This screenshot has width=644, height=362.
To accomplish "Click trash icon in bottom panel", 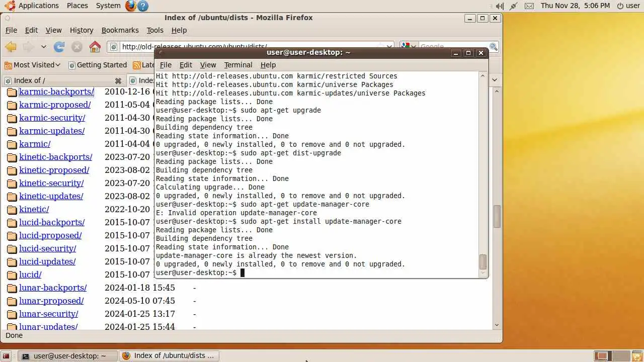I will pos(636,356).
